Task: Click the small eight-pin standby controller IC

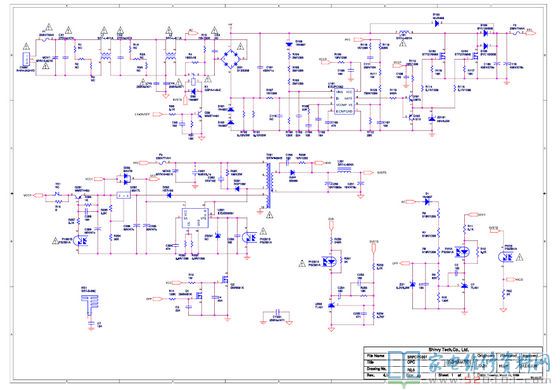Action: point(195,218)
